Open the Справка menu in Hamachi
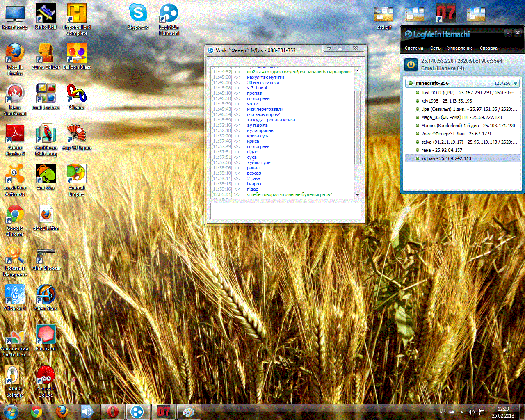525x420 pixels. pyautogui.click(x=488, y=48)
